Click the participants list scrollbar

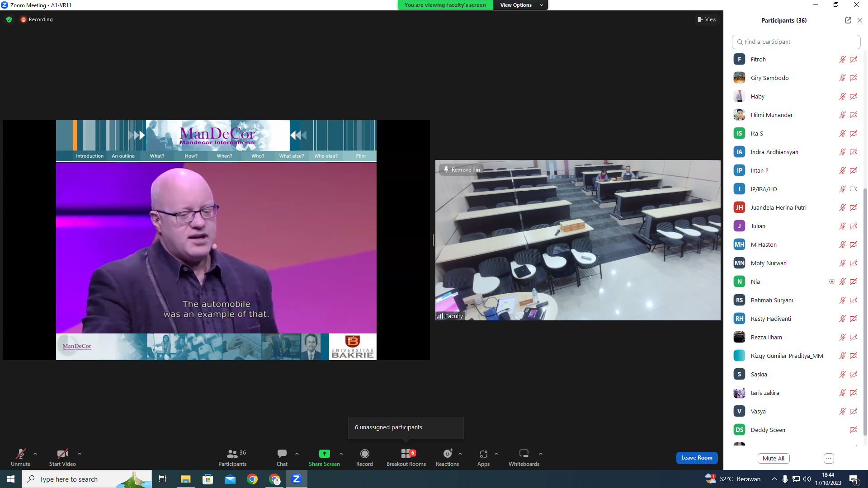(865, 312)
